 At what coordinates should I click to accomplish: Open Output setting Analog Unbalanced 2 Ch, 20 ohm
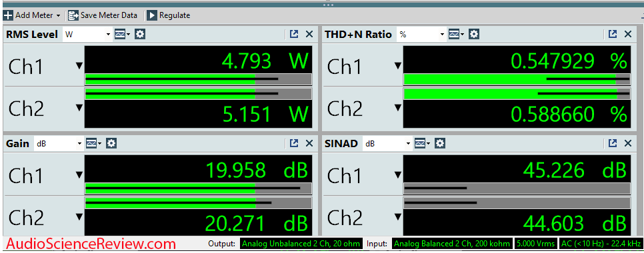301,244
